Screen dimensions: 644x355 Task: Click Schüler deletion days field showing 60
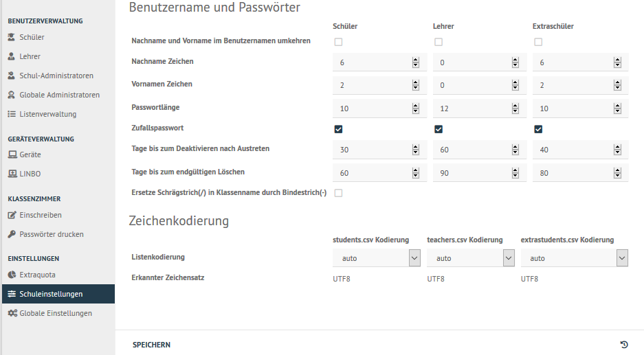coord(379,173)
